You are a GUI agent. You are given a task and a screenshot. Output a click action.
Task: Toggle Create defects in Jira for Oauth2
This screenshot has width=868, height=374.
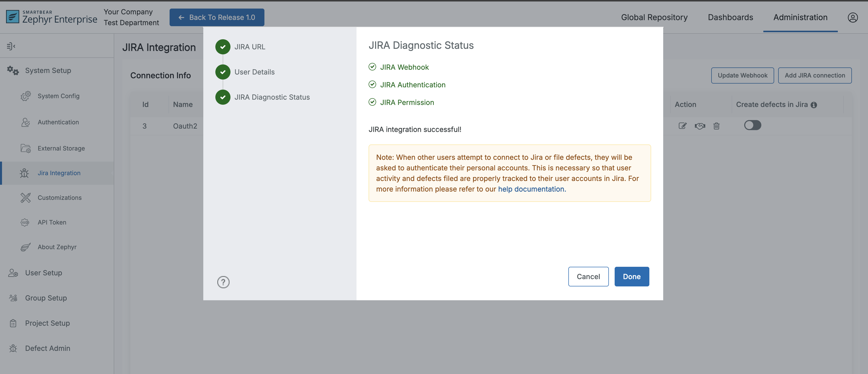pyautogui.click(x=753, y=125)
